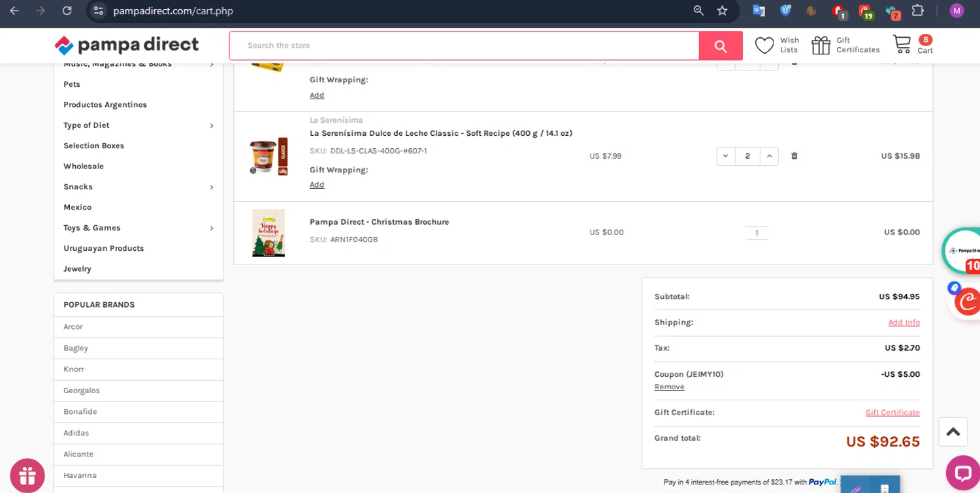
Task: Open the profile avatar M
Action: tap(956, 10)
